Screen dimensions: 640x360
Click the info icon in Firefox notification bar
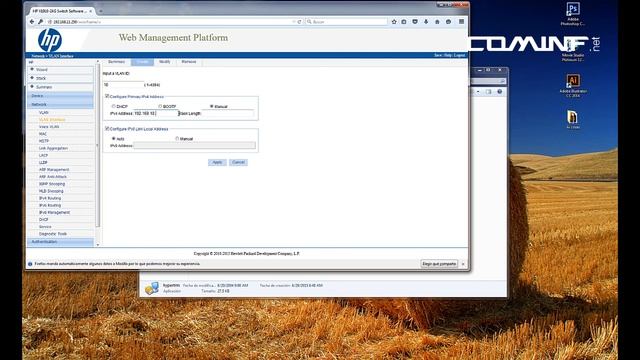pyautogui.click(x=30, y=264)
